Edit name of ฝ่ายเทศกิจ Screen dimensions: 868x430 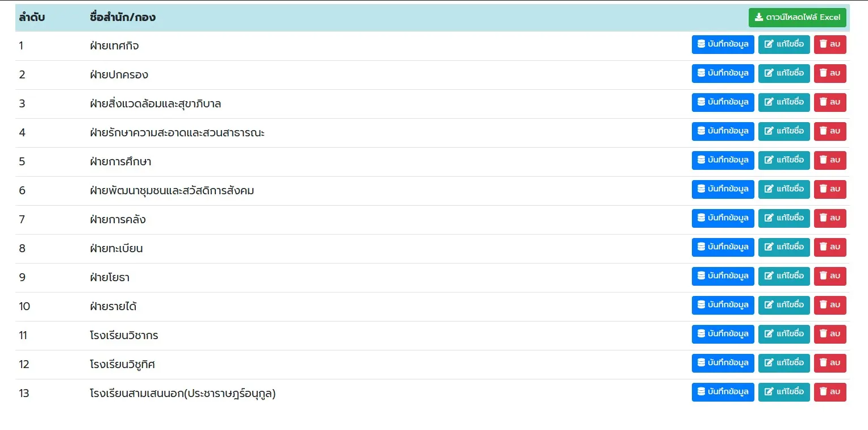pyautogui.click(x=784, y=44)
